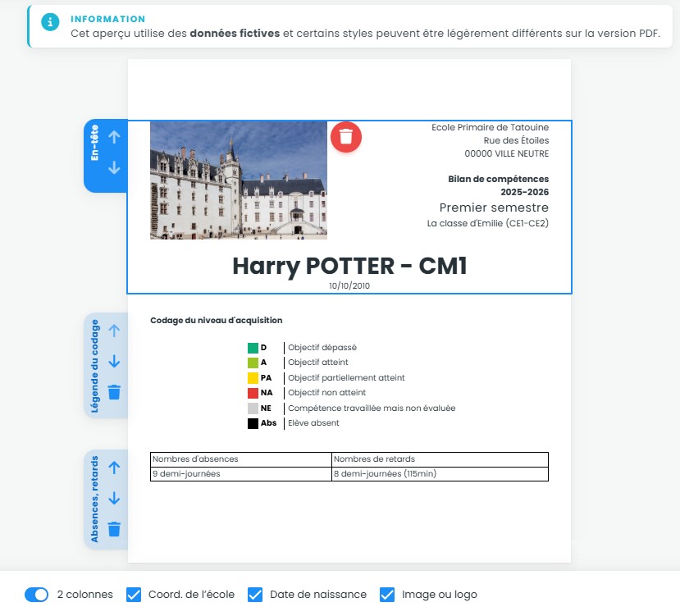Move Absences, retards section down
The width and height of the screenshot is (680, 616).
click(x=114, y=498)
